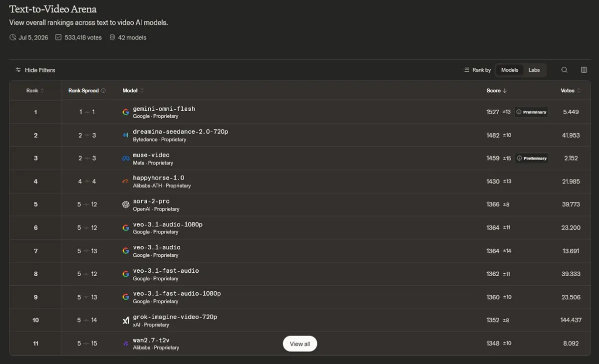Click the score 1527 for gemini-omni-flash
599x364 pixels.
pos(493,112)
